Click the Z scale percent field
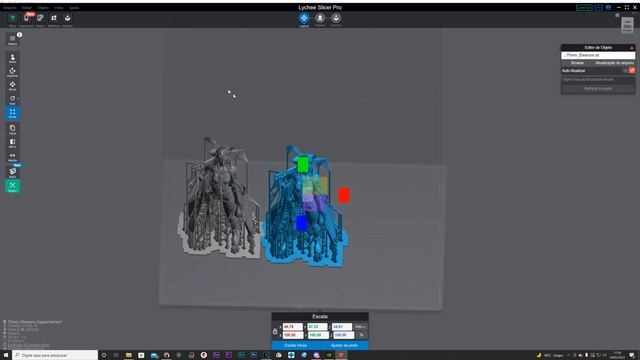The width and height of the screenshot is (640, 360). (343, 335)
